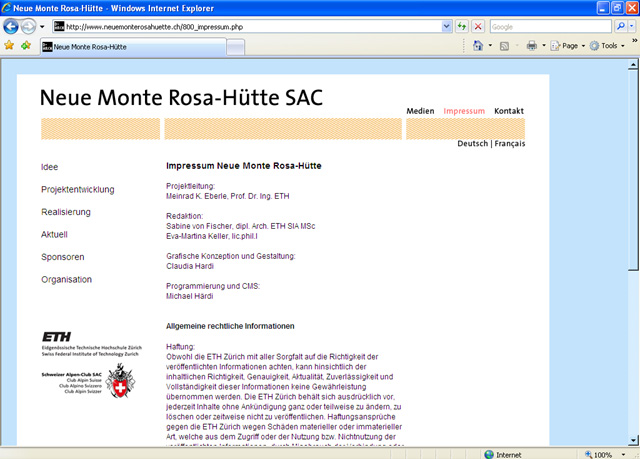Open the Tools dropdown menu
Viewport: 640px width, 459px height.
tap(608, 46)
